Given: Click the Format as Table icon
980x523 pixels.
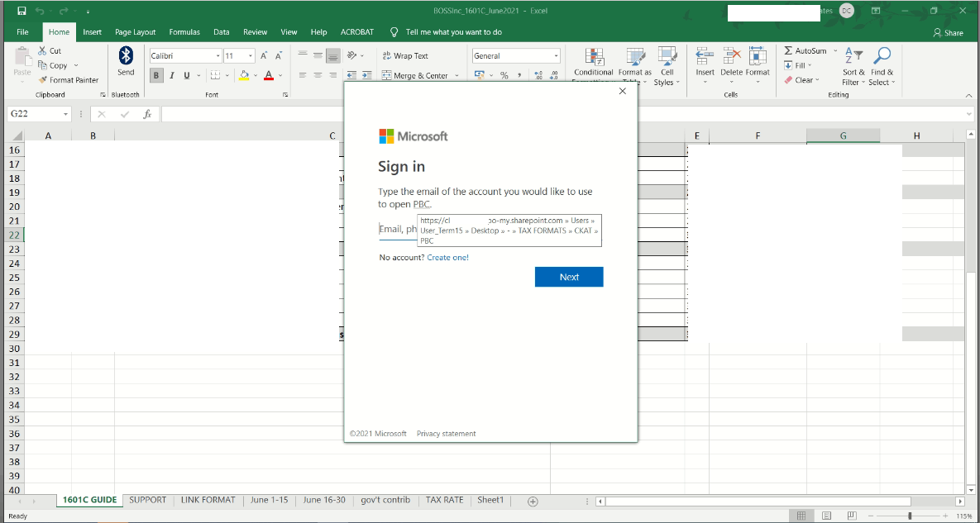Looking at the screenshot, I should tap(635, 57).
